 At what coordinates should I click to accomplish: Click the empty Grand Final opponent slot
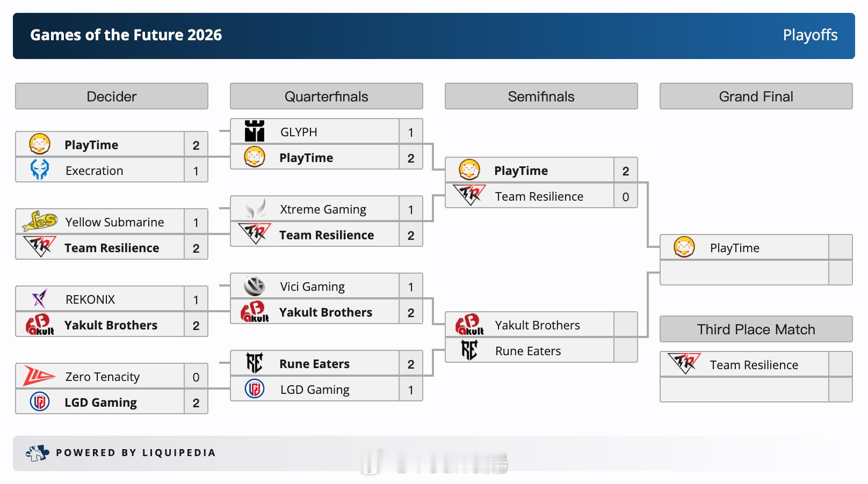744,273
